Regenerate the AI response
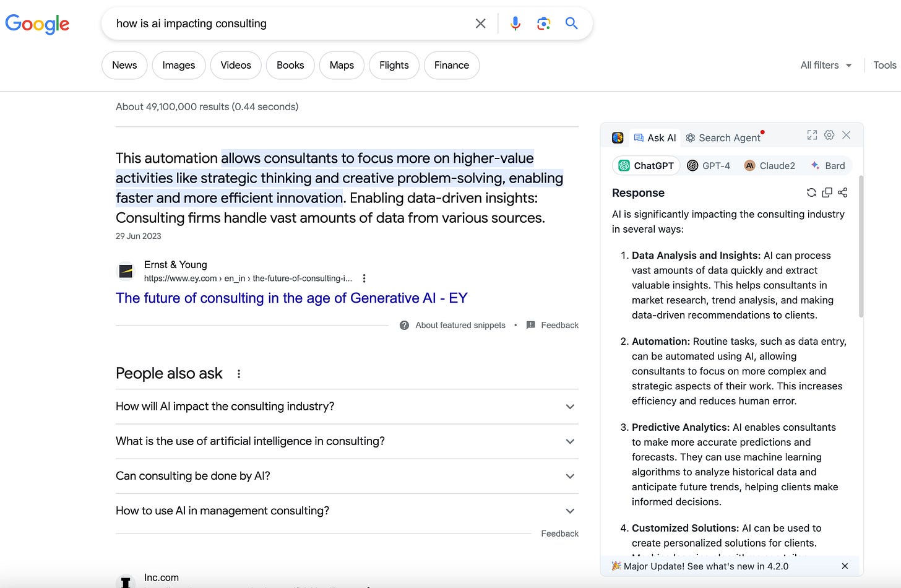 [811, 192]
